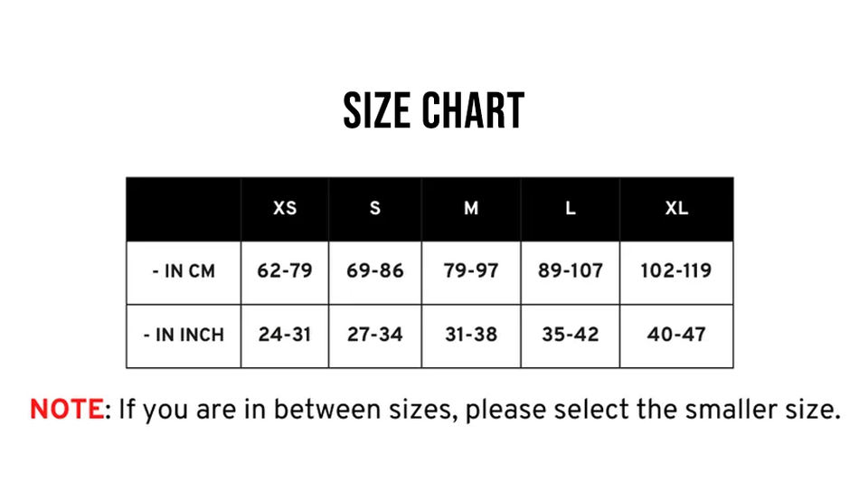This screenshot has width=868, height=501.
Task: Select the IN INCH row label
Action: [x=184, y=335]
